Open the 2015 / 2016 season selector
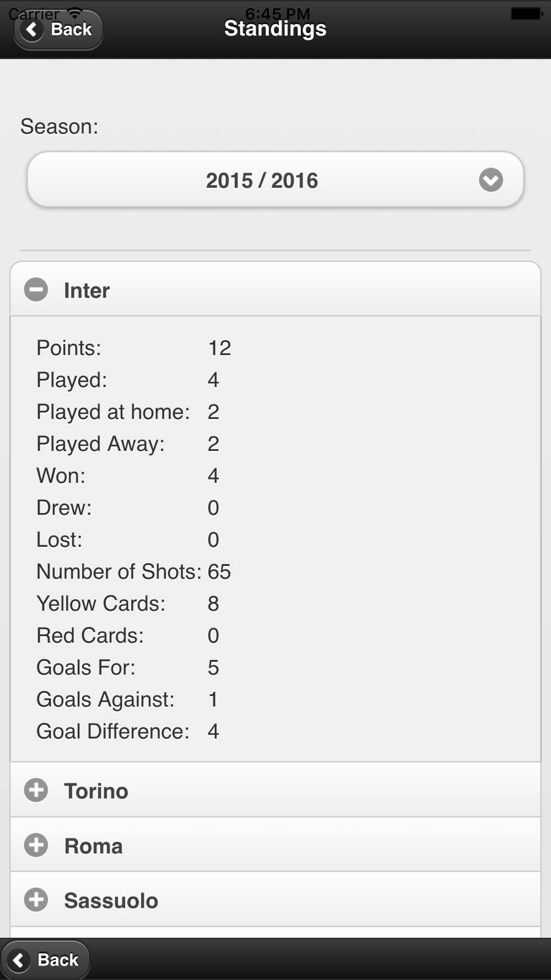 [x=275, y=180]
